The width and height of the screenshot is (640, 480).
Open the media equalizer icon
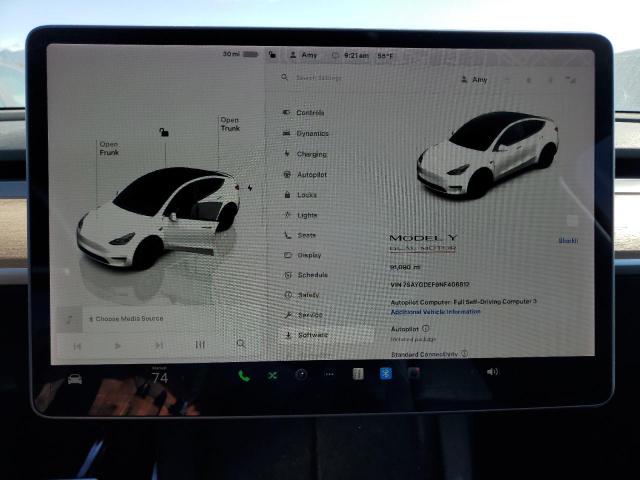[x=200, y=344]
